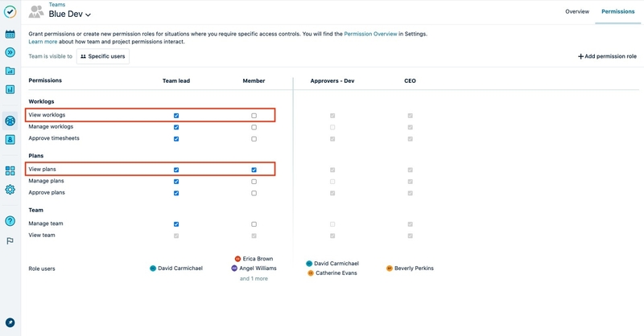Open the apps grid icon in sidebar
Image resolution: width=644 pixels, height=336 pixels.
pyautogui.click(x=10, y=170)
